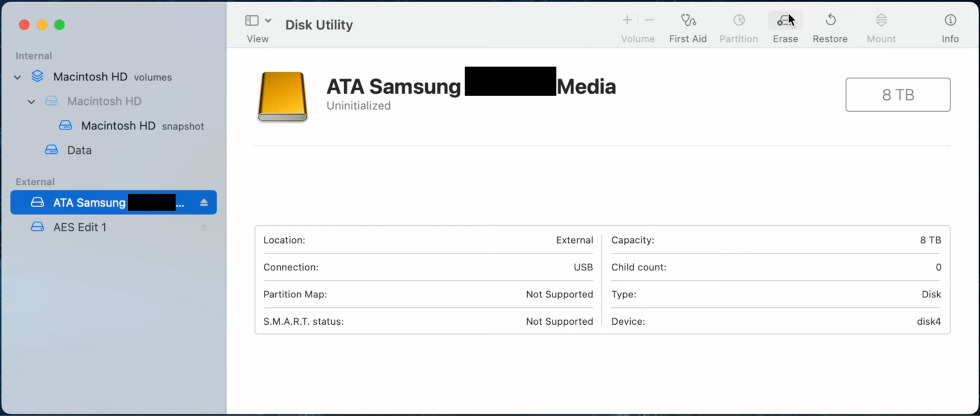Click the 8 TB size box
The image size is (980, 416).
[x=898, y=95]
